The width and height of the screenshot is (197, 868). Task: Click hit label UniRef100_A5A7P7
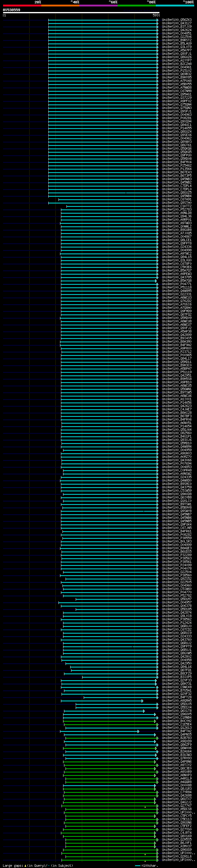[x=177, y=50]
